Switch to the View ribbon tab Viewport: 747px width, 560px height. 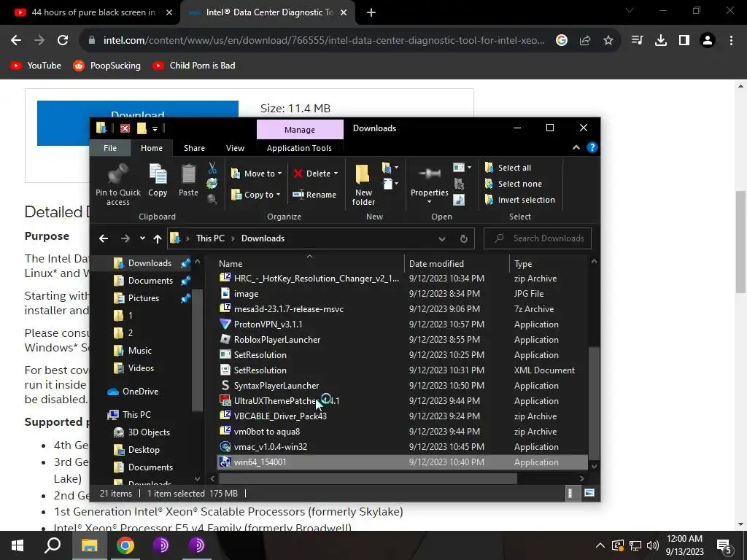click(x=235, y=148)
